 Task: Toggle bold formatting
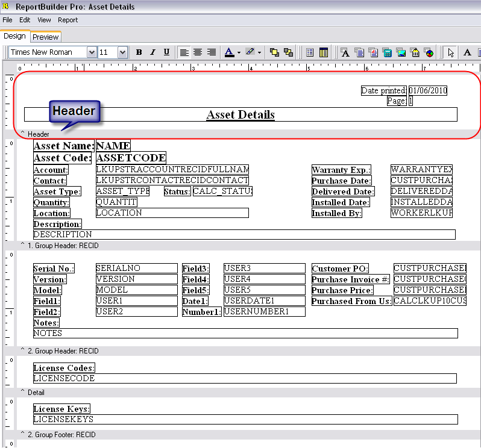(x=139, y=52)
